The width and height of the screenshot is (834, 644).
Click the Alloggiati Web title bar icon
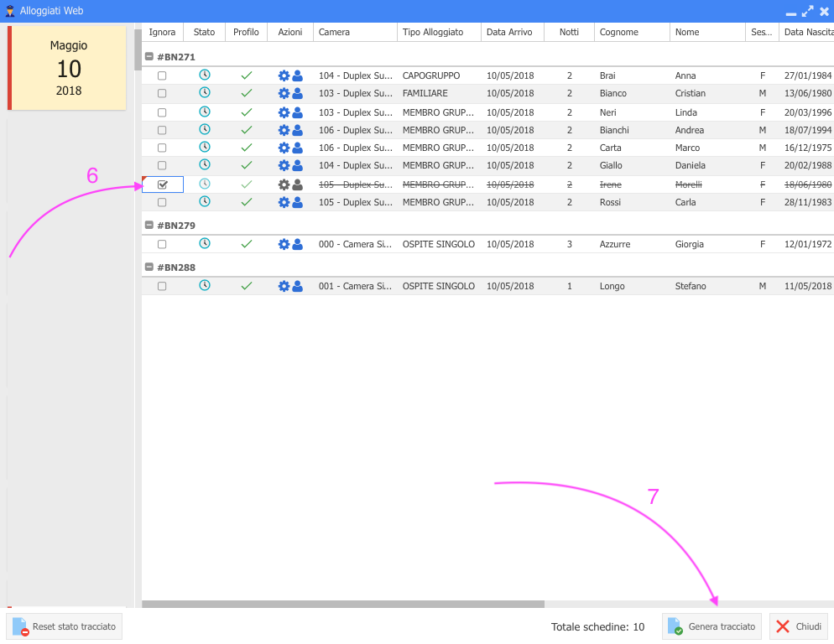(x=9, y=11)
